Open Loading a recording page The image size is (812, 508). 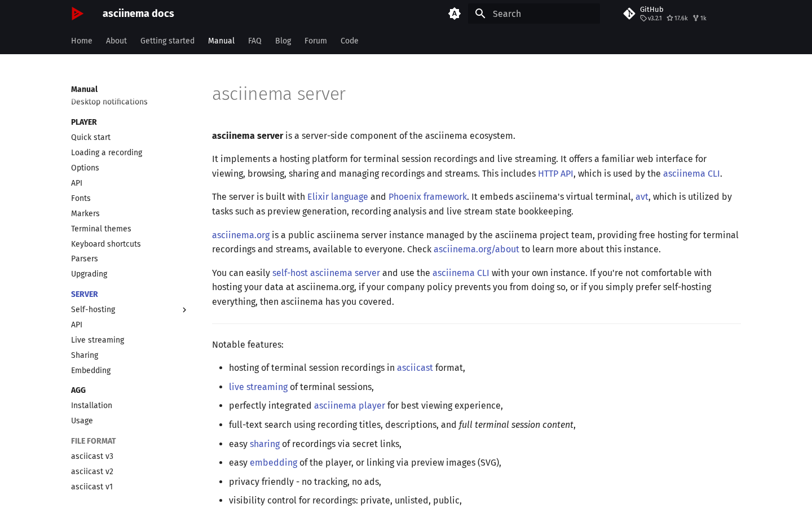point(107,152)
